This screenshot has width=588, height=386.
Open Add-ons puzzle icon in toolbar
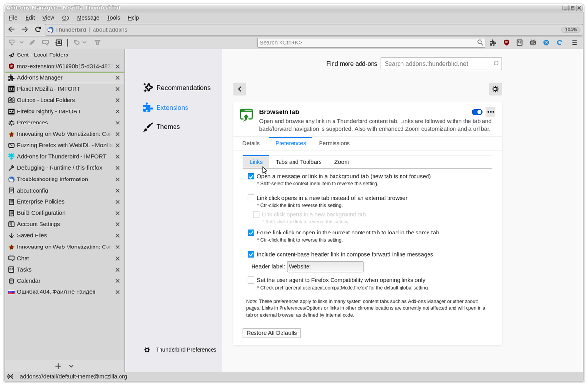pyautogui.click(x=493, y=42)
